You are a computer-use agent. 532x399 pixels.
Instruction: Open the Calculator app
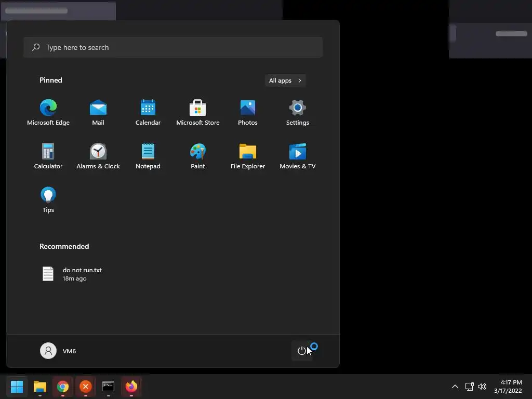[48, 156]
